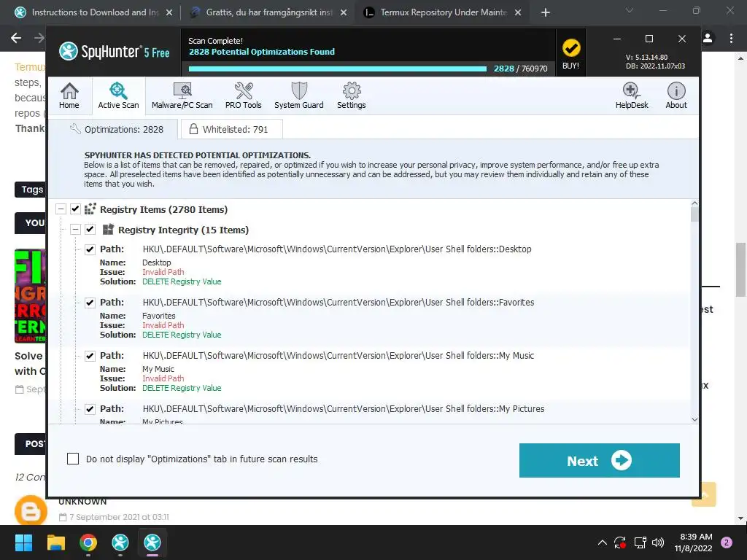This screenshot has height=560, width=747.
Task: Click browser page scrollbar thumb
Action: pos(740,270)
